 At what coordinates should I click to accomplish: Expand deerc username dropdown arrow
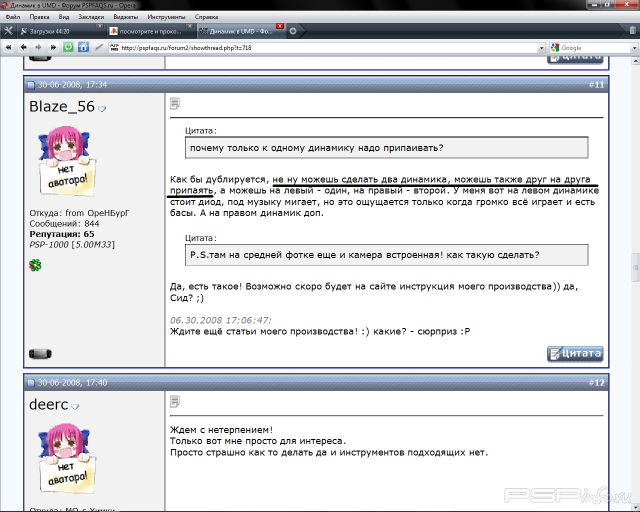(x=75, y=406)
